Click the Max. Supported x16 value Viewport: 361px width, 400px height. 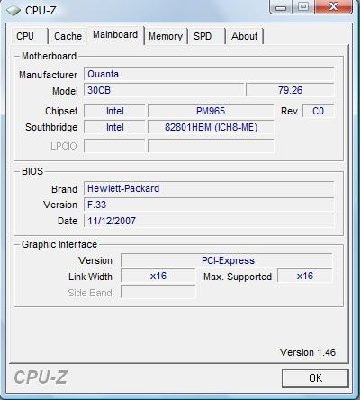click(305, 276)
